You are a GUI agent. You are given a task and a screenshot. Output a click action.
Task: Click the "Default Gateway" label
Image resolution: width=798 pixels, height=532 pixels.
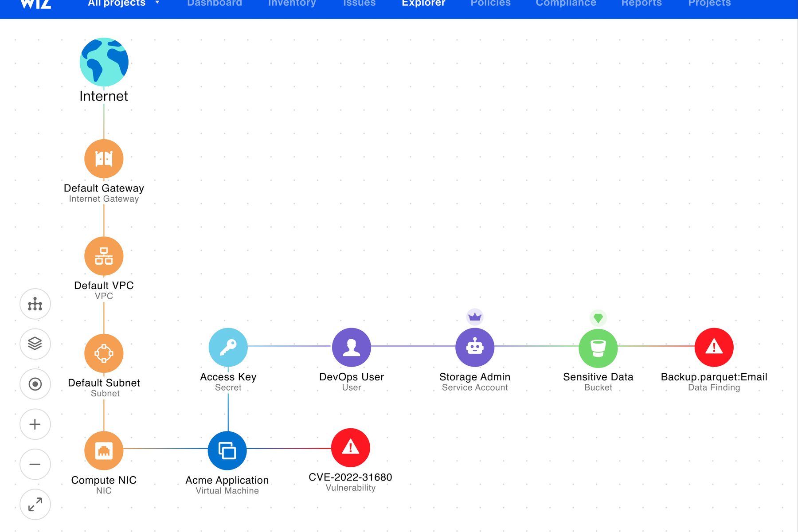click(x=104, y=188)
